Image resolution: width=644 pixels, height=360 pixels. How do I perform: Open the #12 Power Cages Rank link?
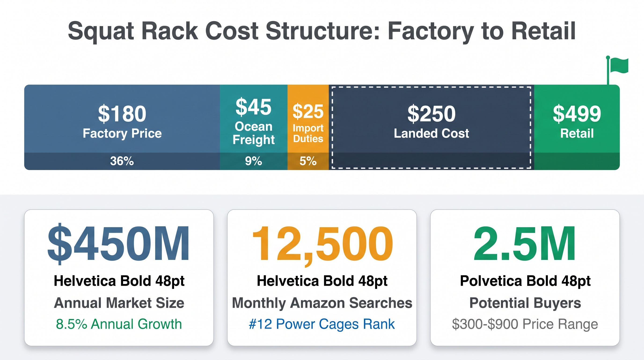pyautogui.click(x=322, y=324)
